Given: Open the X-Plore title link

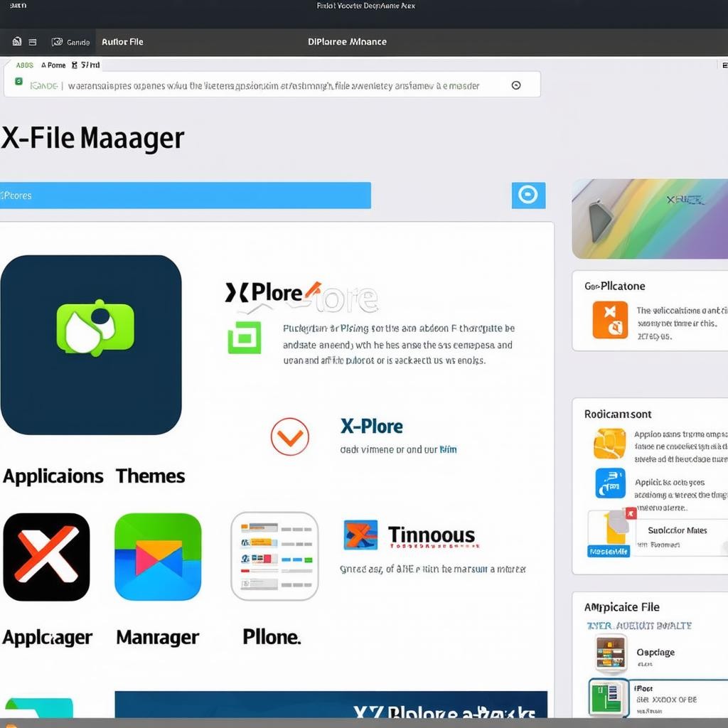Looking at the screenshot, I should 371,427.
